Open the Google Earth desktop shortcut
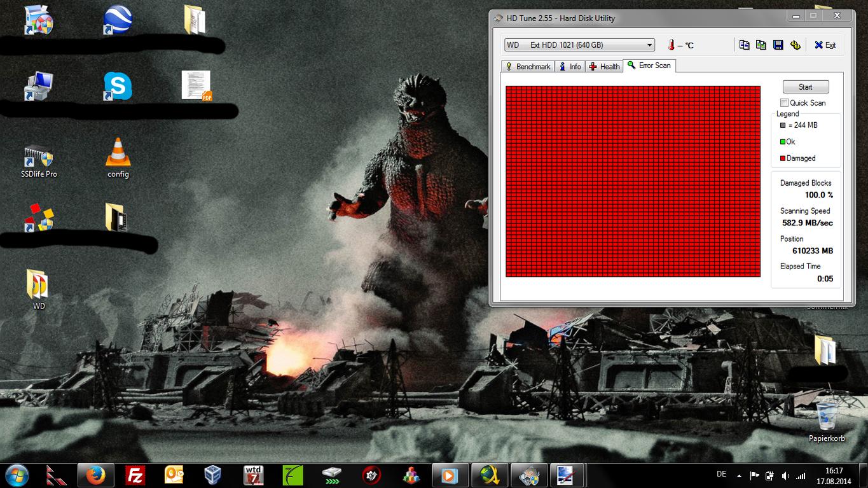 pos(118,20)
